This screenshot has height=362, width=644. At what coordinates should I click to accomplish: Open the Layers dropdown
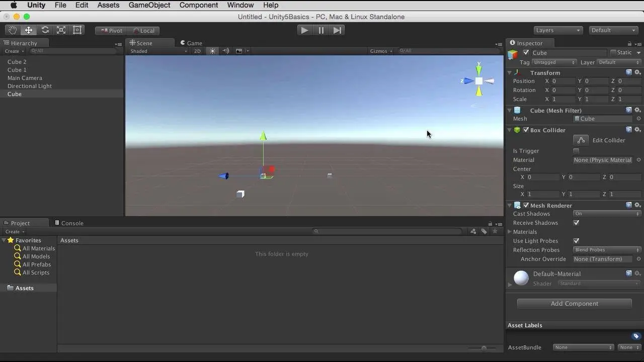point(558,30)
